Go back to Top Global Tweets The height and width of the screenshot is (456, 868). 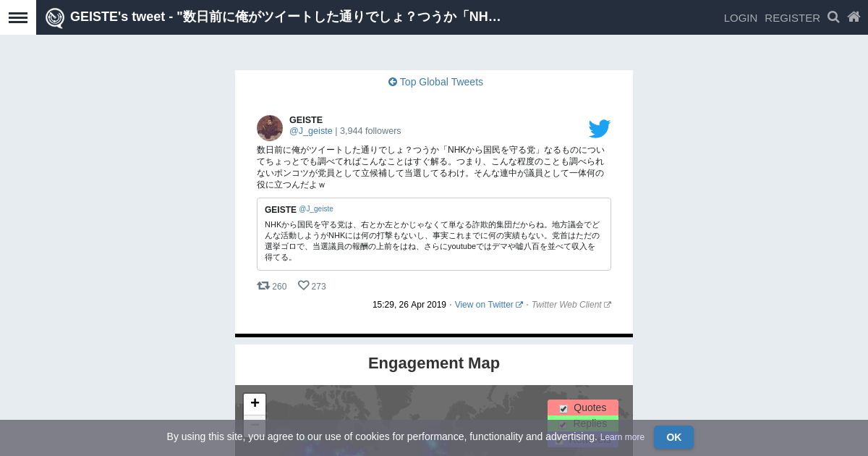(435, 82)
